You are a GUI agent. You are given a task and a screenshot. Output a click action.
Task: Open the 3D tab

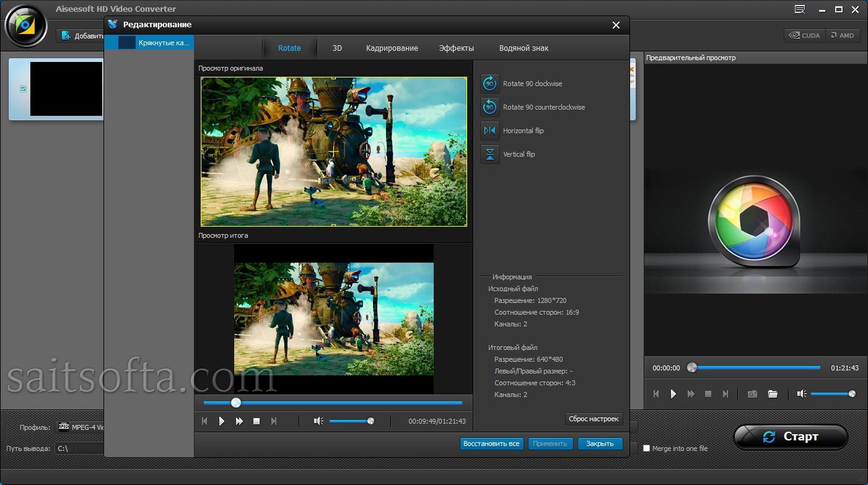337,48
